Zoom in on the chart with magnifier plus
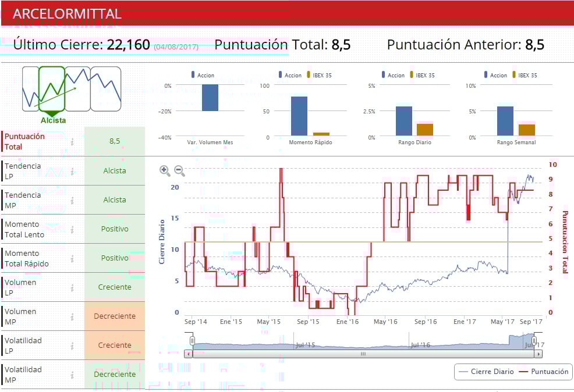 tap(165, 171)
